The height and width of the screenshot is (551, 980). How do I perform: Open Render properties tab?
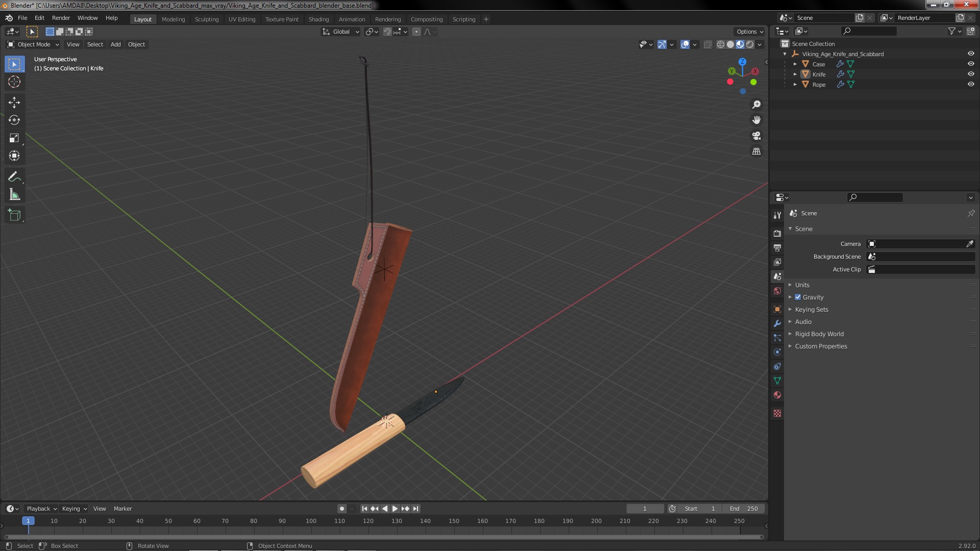point(777,233)
